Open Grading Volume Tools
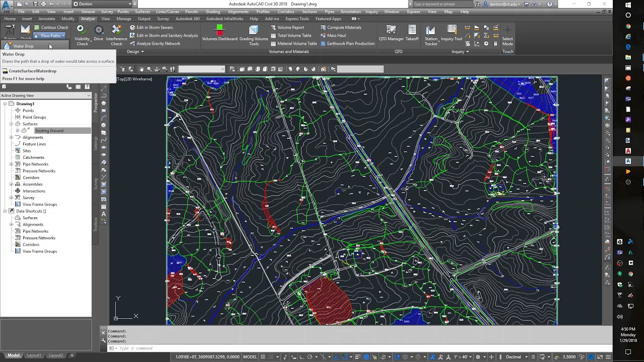 (254, 35)
